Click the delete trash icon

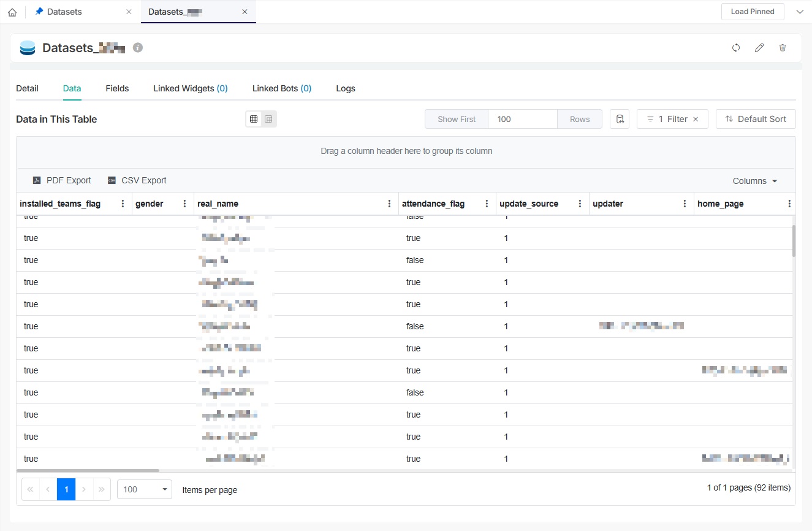pos(783,48)
